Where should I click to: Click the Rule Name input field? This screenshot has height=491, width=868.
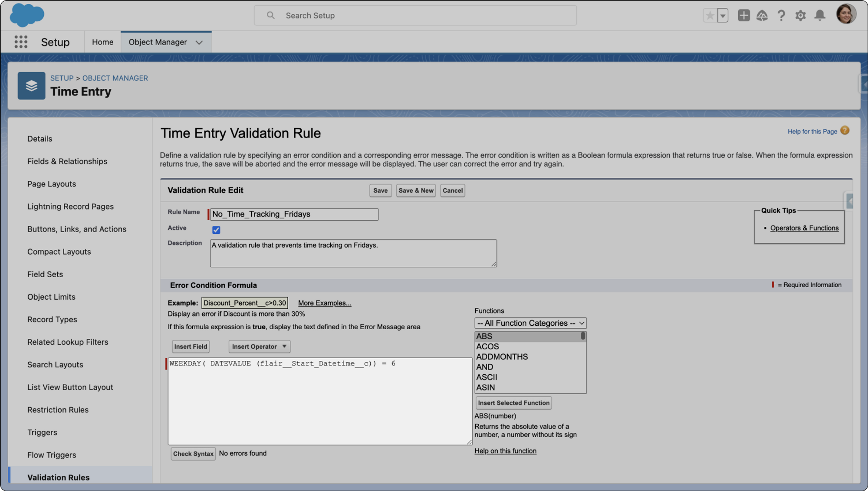tap(294, 214)
